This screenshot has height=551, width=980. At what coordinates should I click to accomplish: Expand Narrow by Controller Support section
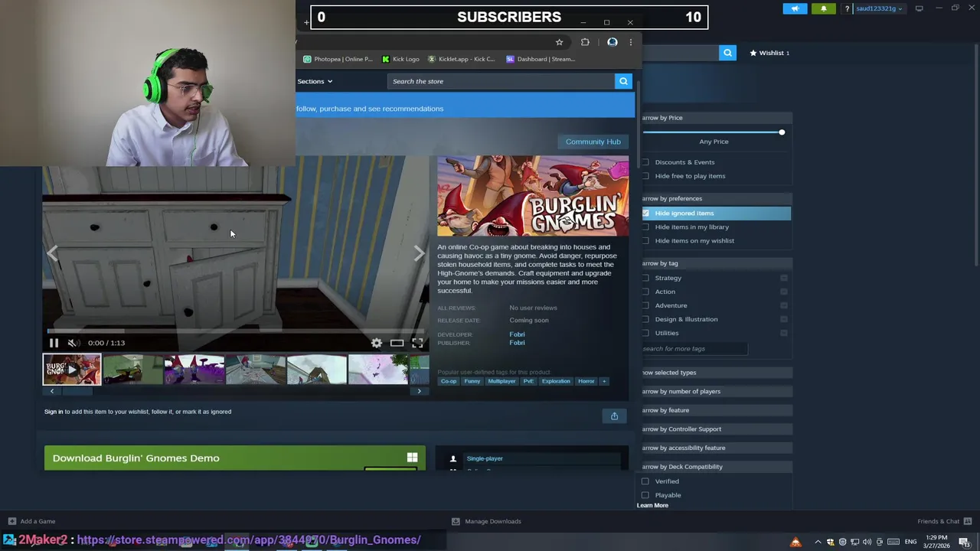pyautogui.click(x=716, y=429)
